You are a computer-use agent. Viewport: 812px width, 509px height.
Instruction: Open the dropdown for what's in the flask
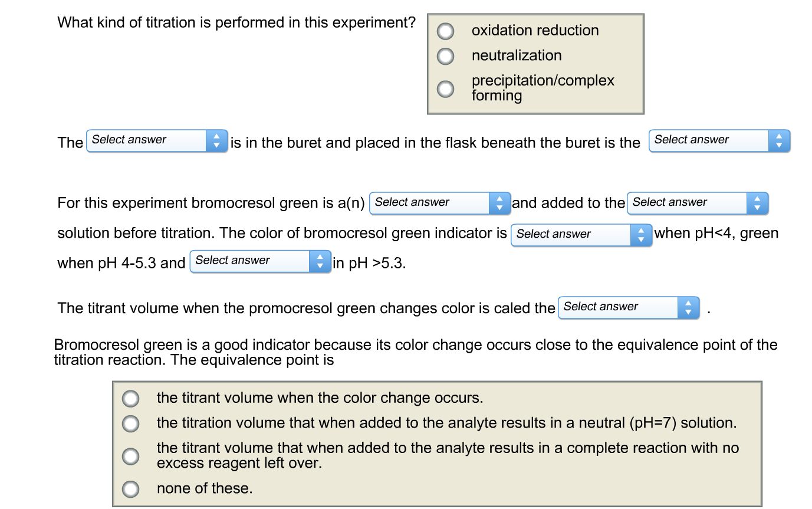(708, 140)
